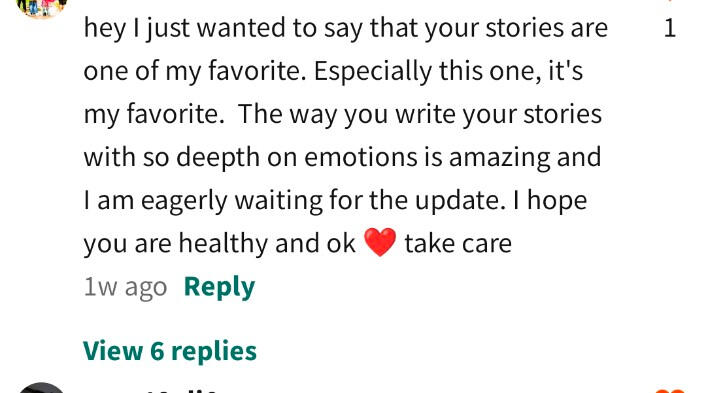Expand thread with View 6 replies
The image size is (706, 393).
[x=170, y=351]
